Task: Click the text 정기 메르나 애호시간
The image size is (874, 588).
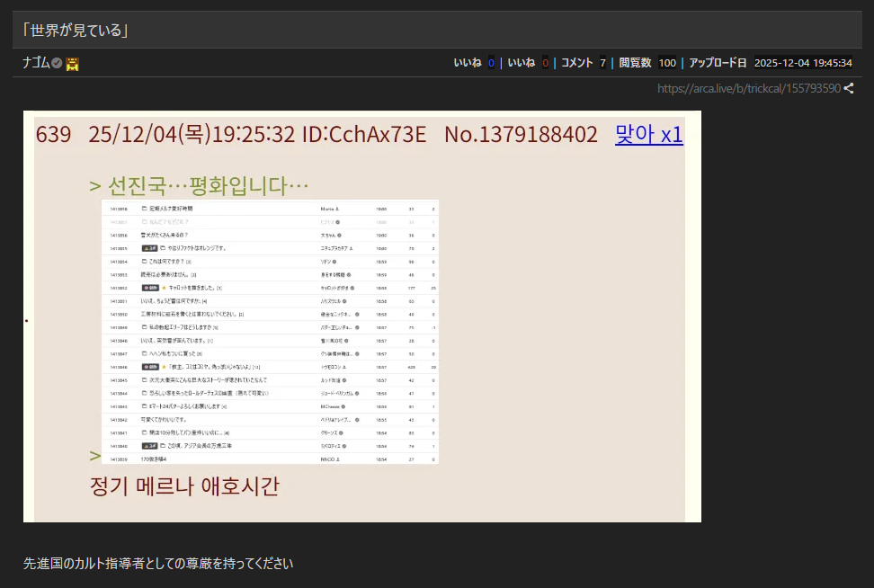Action: (184, 486)
